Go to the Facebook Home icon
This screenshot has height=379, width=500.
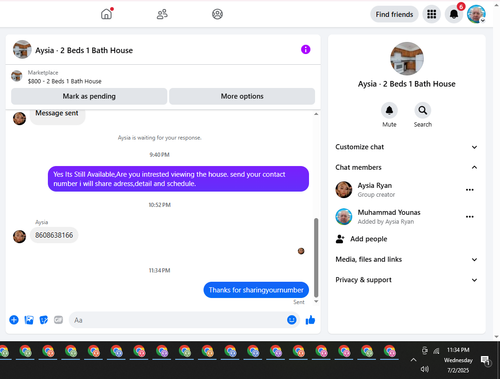click(x=106, y=14)
